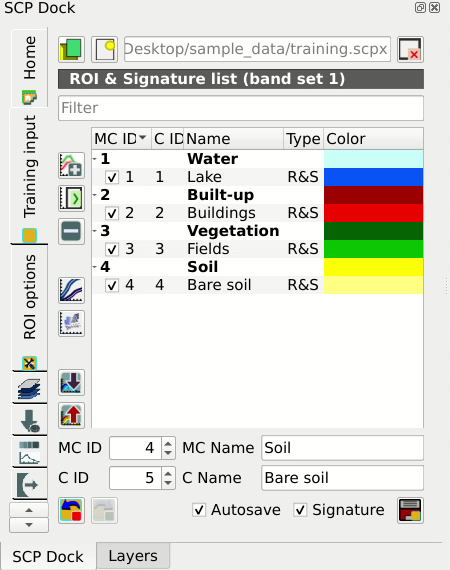Close the SCP Dock panel
450x570 pixels.
pos(434,8)
